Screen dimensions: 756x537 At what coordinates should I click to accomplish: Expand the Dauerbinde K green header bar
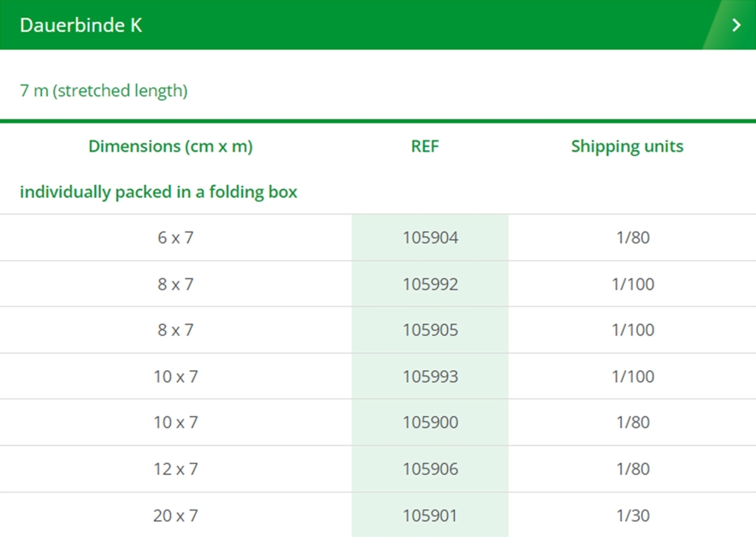click(369, 25)
